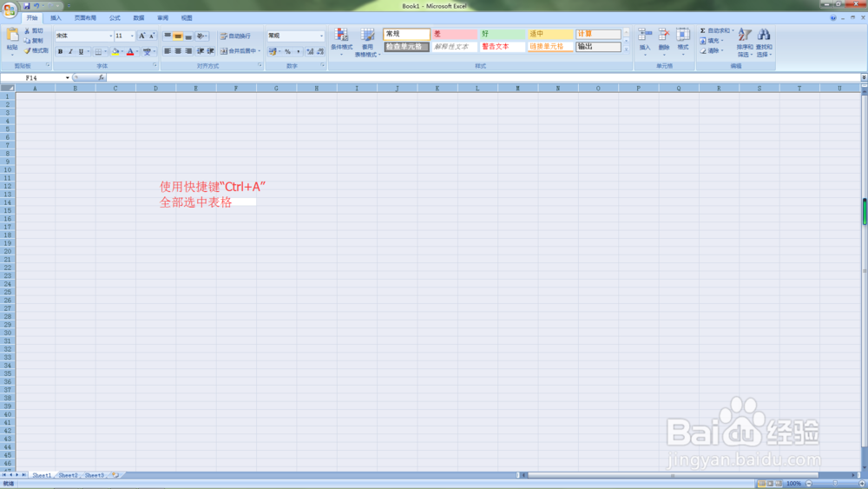Open phonetic guide (文) button
868x489 pixels.
point(147,51)
